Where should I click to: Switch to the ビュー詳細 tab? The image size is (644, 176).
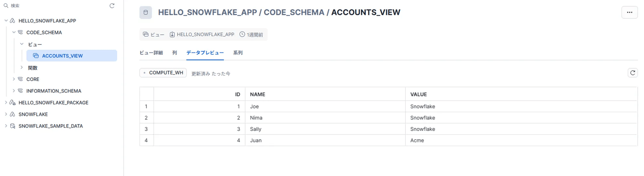(151, 53)
